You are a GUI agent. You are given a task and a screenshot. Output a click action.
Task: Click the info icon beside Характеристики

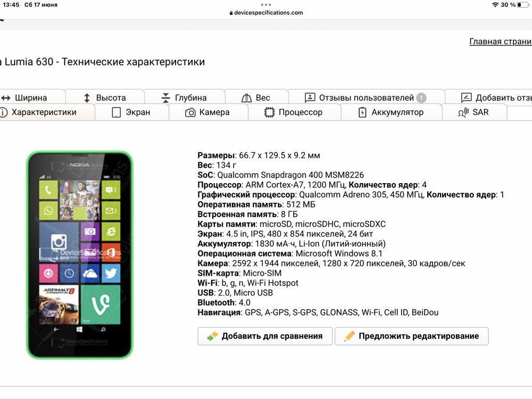tap(3, 112)
